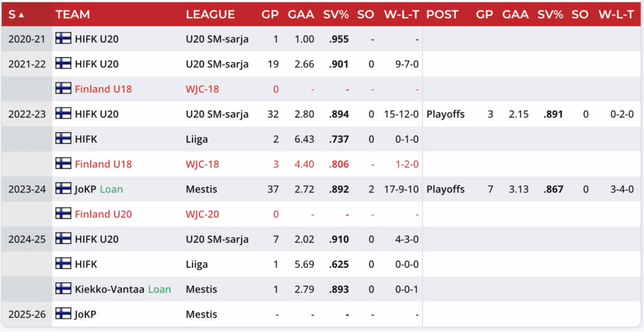The image size is (644, 332).
Task: Open the Kiekko-Vantaa team link
Action: click(109, 289)
